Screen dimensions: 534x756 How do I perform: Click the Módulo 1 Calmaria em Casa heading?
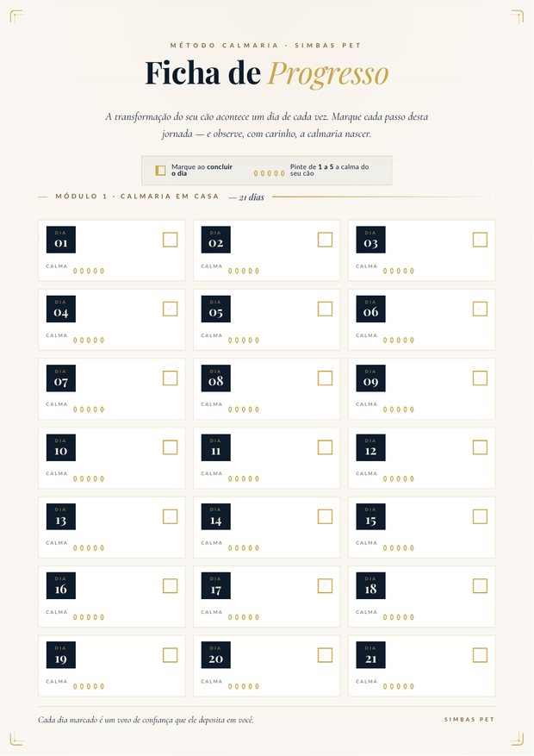(137, 197)
